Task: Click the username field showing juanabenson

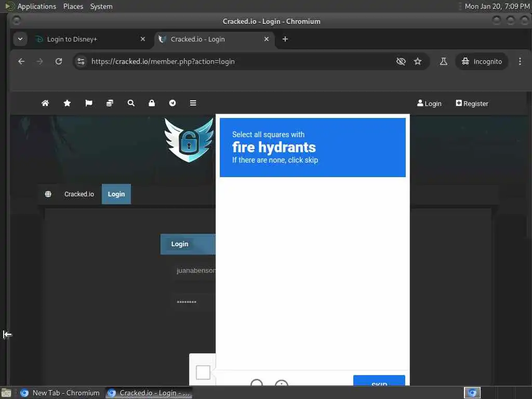Action: 195,270
